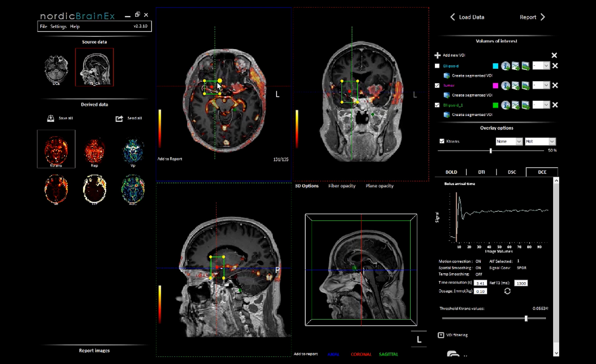Delete the Tumor VOI

point(555,85)
